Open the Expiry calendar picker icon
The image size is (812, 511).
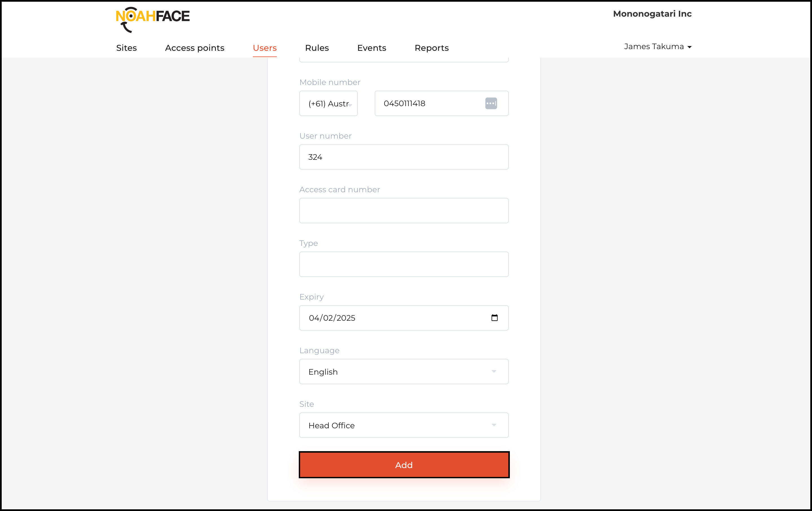[x=494, y=318]
